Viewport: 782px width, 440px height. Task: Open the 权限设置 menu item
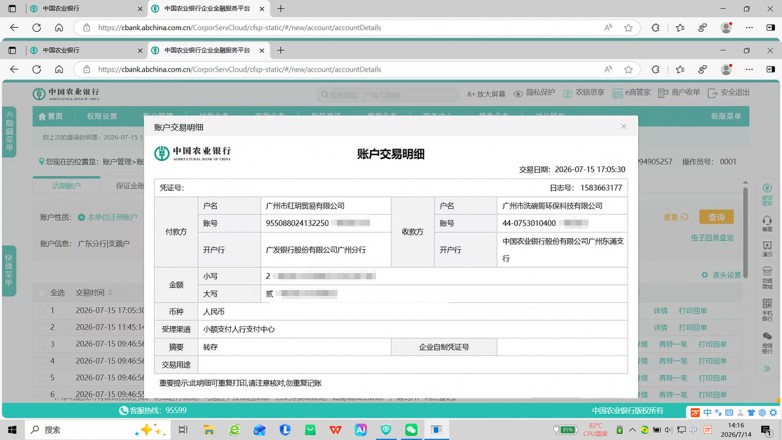tap(102, 116)
